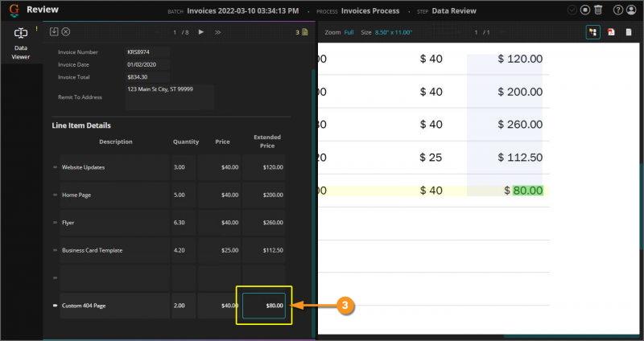Viewport: 644px width, 341px height.
Task: Click the row handle beside Business Card Template
Action: 55,250
